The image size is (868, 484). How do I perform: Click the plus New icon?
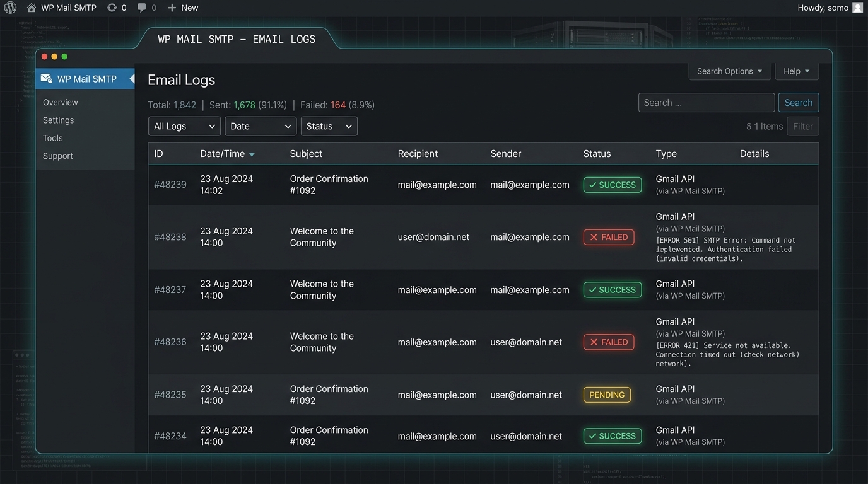(172, 8)
